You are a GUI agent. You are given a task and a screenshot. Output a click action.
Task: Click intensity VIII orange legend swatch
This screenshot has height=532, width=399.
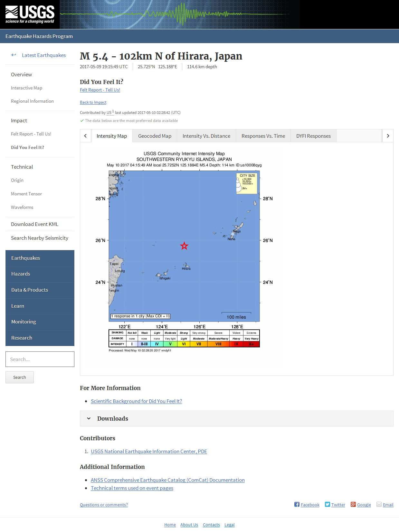point(218,344)
